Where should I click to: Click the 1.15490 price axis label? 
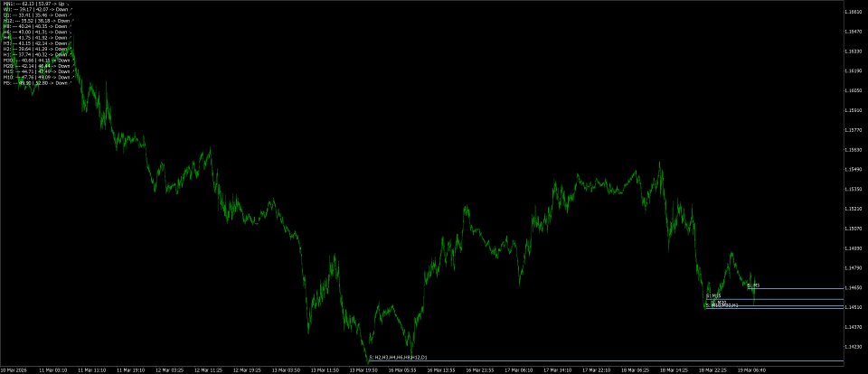click(853, 170)
